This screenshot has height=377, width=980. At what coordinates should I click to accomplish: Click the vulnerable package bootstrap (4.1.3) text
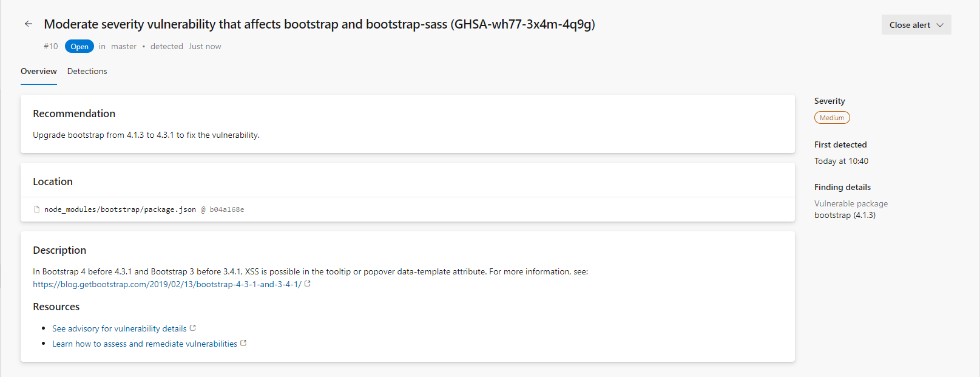click(845, 216)
